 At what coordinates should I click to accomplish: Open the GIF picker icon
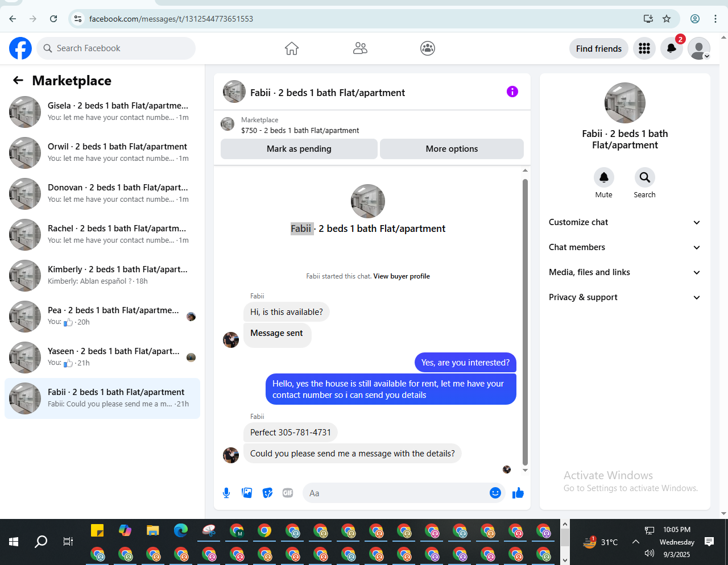288,493
